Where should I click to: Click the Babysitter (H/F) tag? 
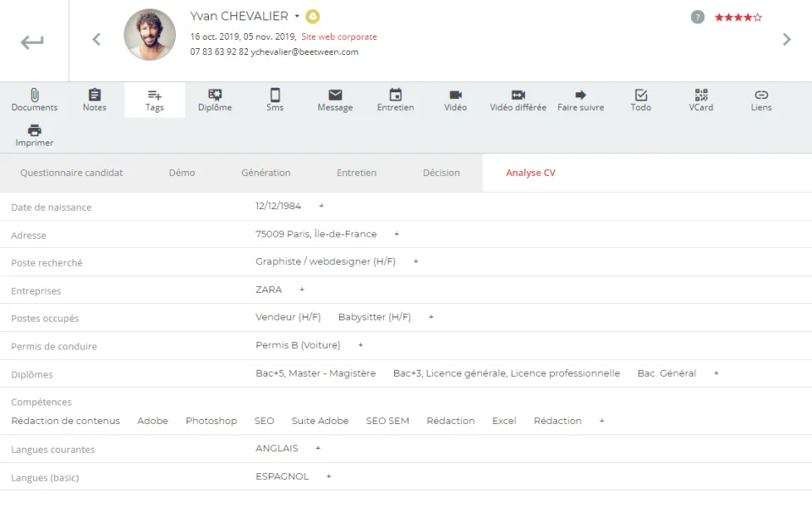[375, 317]
